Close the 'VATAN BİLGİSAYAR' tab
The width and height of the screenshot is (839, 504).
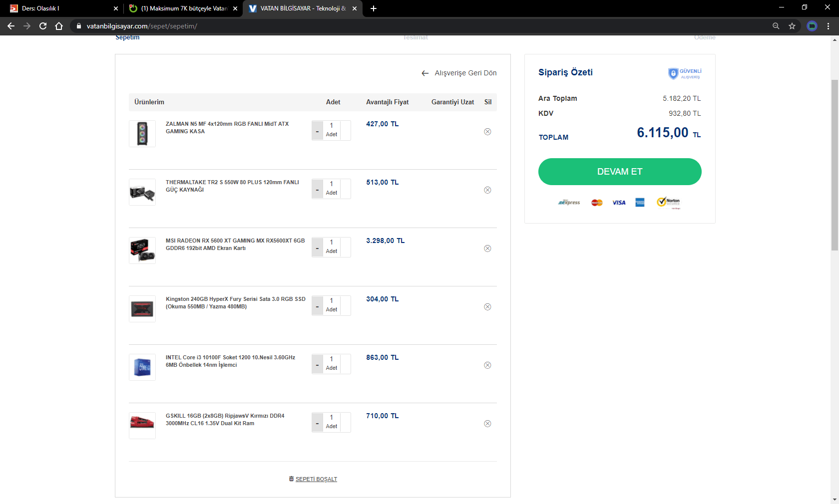point(355,8)
